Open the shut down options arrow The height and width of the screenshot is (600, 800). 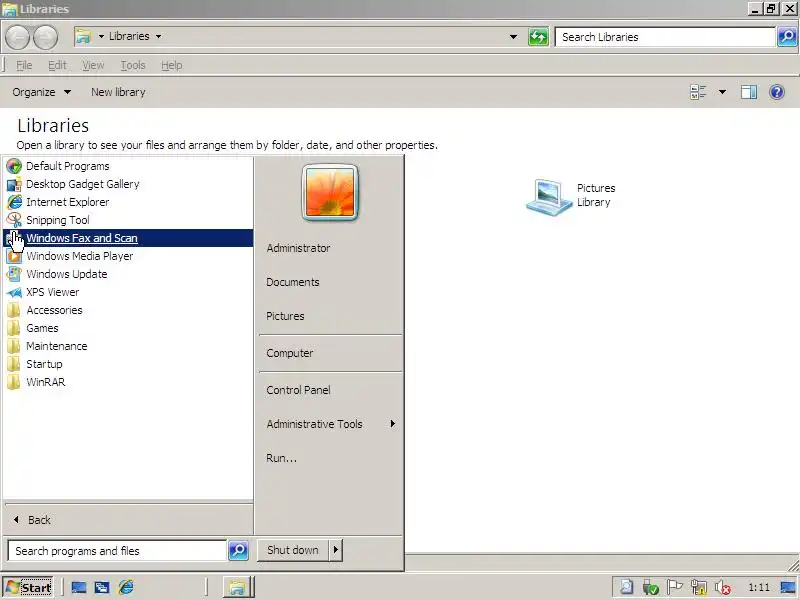(x=336, y=550)
